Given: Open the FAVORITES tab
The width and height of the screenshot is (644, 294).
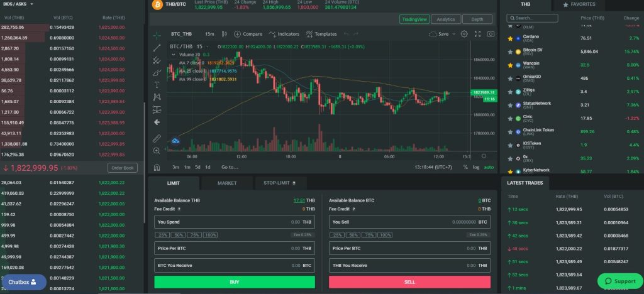Looking at the screenshot, I should point(579,4).
